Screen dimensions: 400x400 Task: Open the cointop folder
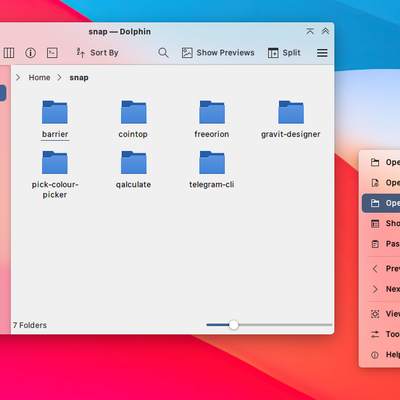click(133, 119)
